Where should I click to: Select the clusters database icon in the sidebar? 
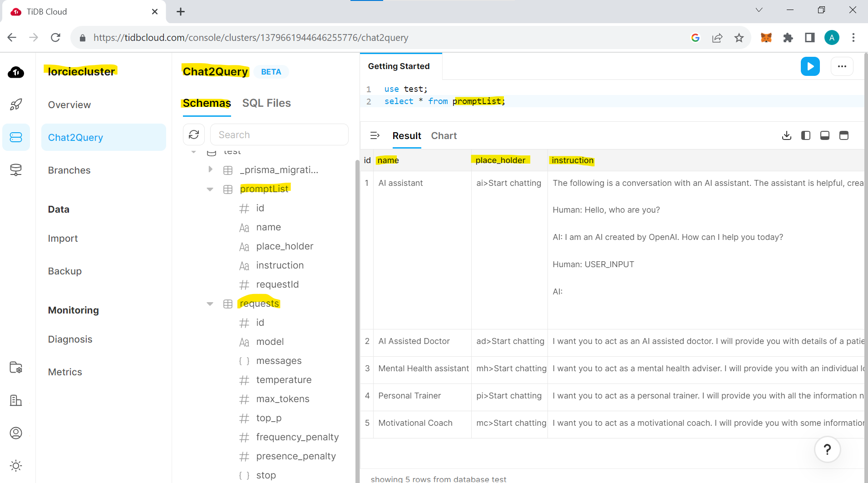point(16,137)
